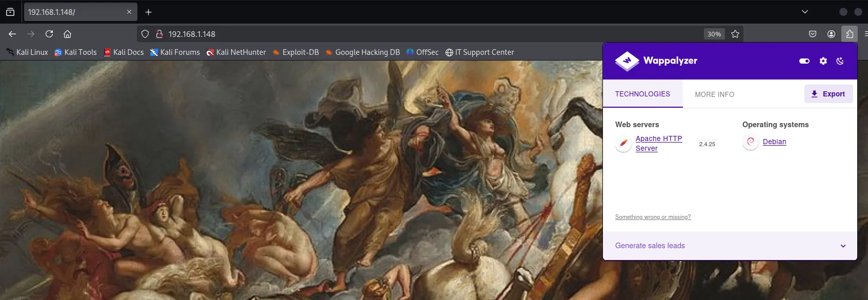
Task: Open the OffSec bookmark
Action: [422, 52]
